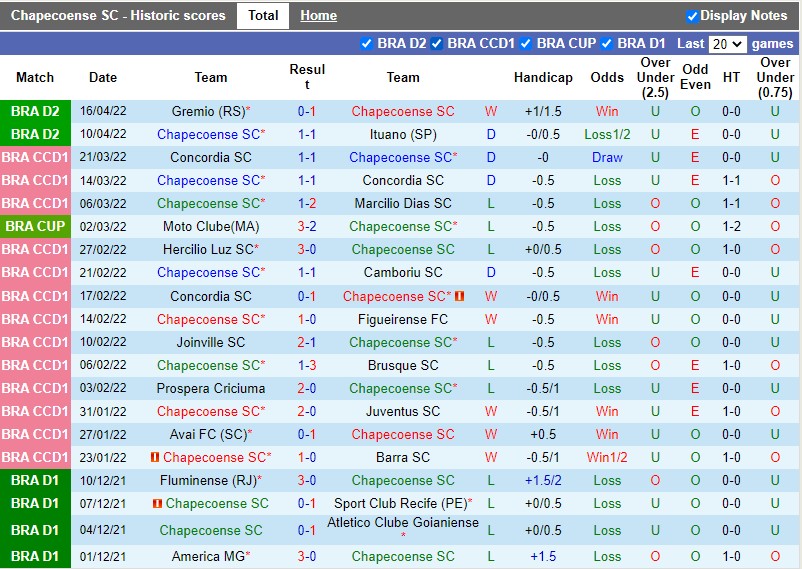Open Figueirense FC team link
The image size is (802, 569).
[403, 320]
